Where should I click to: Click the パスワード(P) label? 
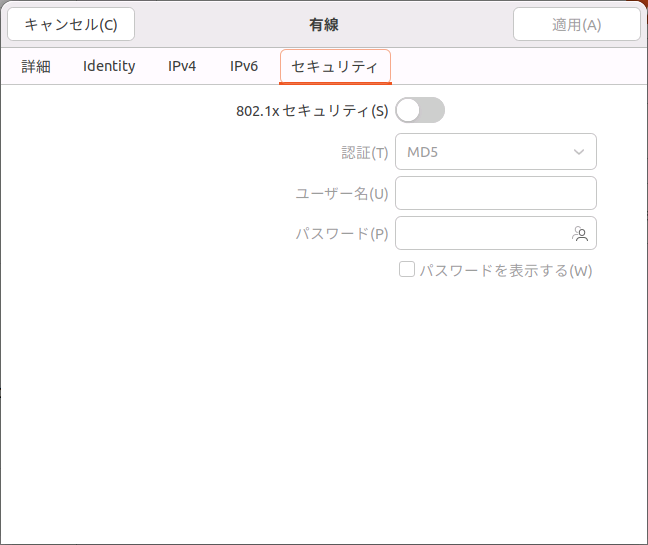pos(342,234)
